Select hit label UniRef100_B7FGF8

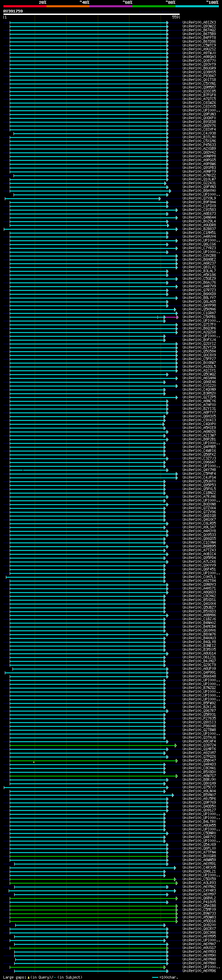[199, 95]
